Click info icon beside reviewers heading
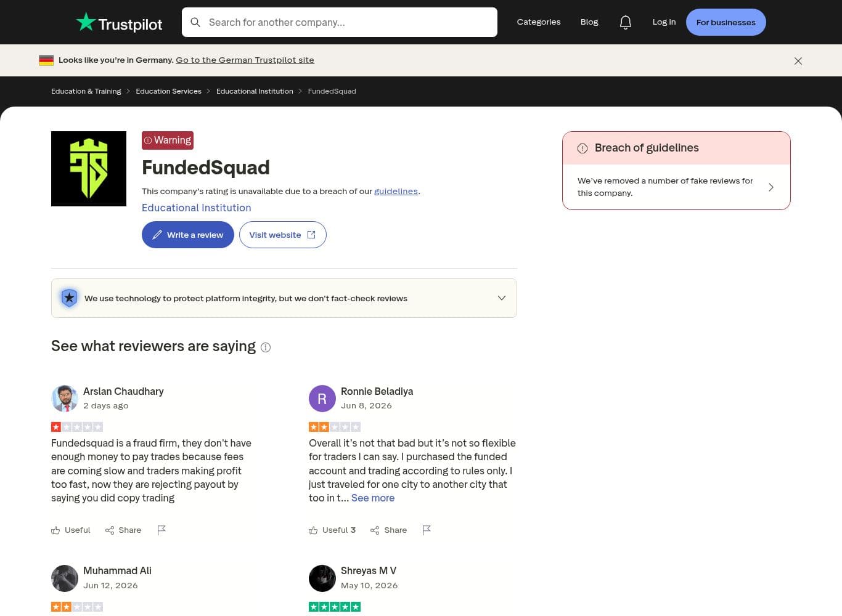This screenshot has width=842, height=616. coord(266,347)
